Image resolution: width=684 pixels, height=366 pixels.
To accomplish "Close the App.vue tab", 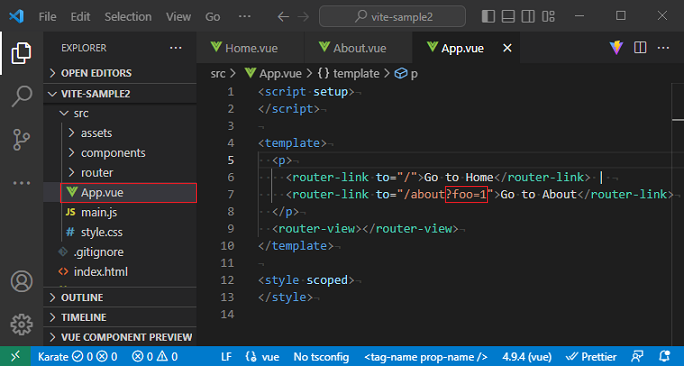I will coord(507,48).
